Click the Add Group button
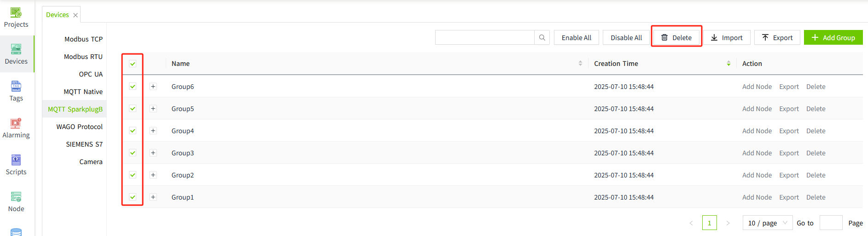Viewport: 868px width, 236px height. tap(833, 38)
